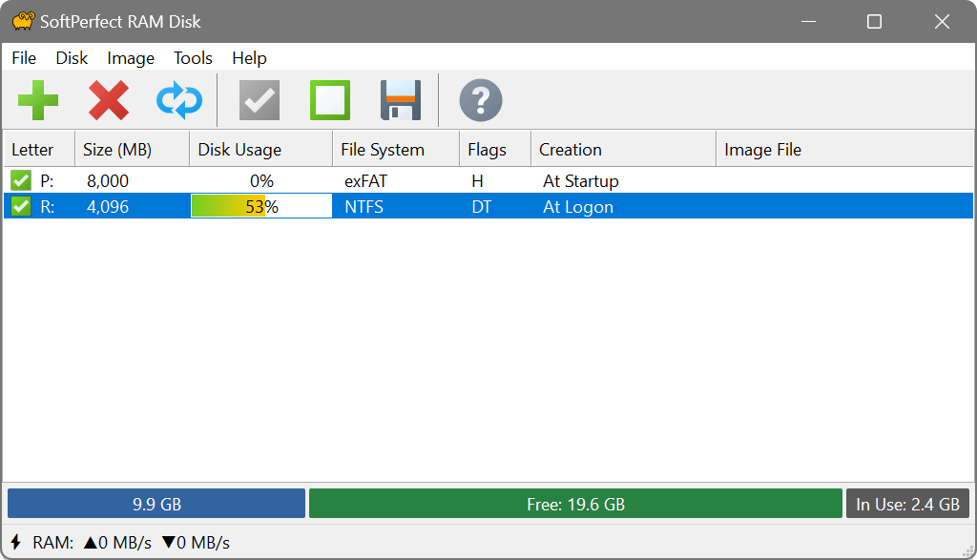
Task: Toggle the checkbox next to drive P:
Action: click(x=20, y=179)
